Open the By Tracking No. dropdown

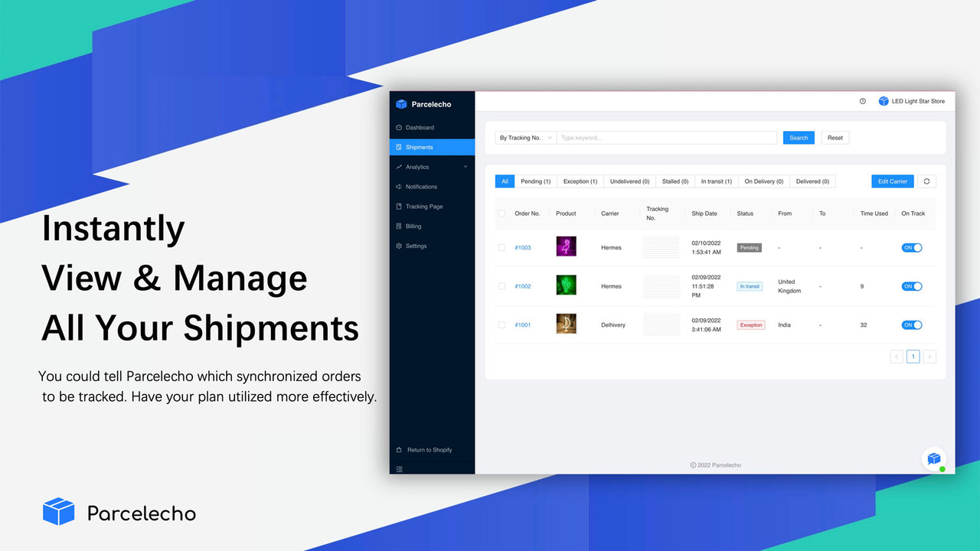(525, 138)
